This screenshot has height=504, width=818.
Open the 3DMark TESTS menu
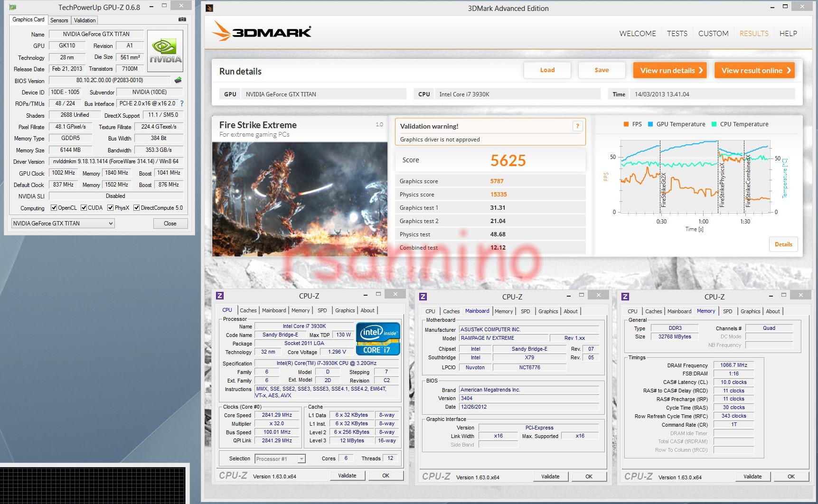(677, 33)
